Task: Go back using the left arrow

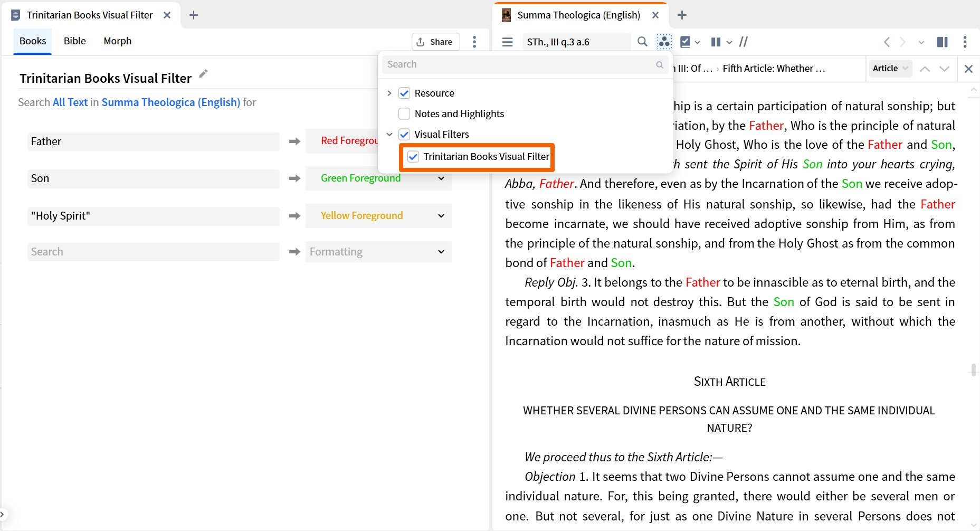Action: tap(887, 42)
